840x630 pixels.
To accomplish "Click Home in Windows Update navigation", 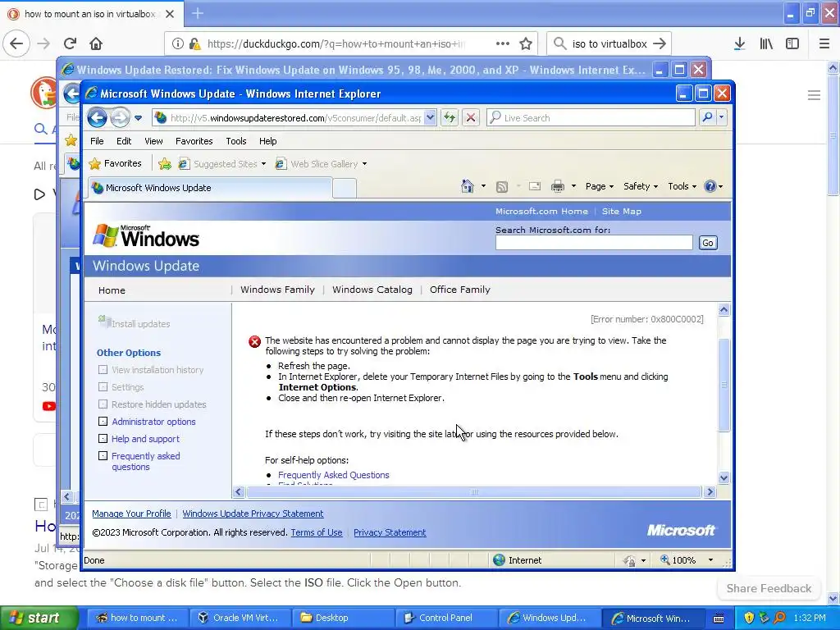I will click(x=112, y=290).
